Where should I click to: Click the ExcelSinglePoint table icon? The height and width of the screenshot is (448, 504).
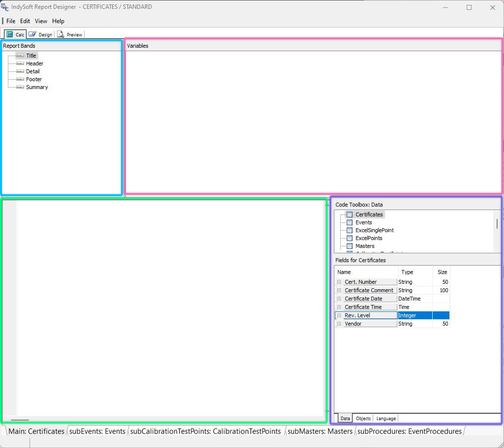350,230
